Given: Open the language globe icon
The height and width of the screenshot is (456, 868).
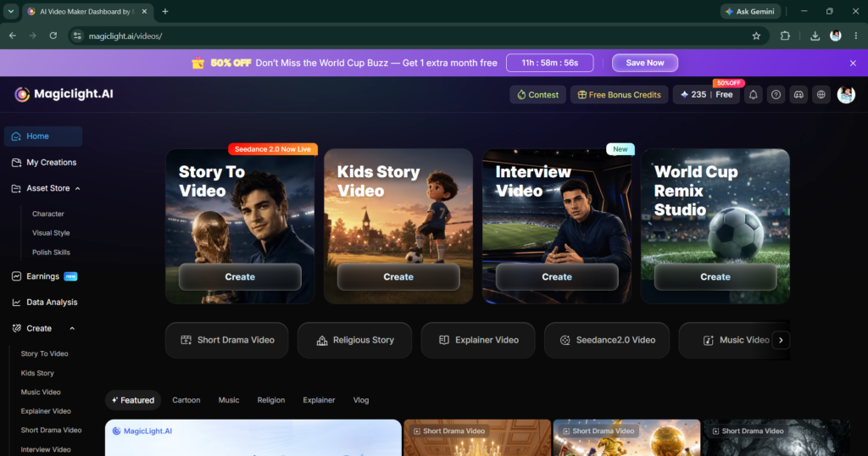Looking at the screenshot, I should click(x=821, y=95).
